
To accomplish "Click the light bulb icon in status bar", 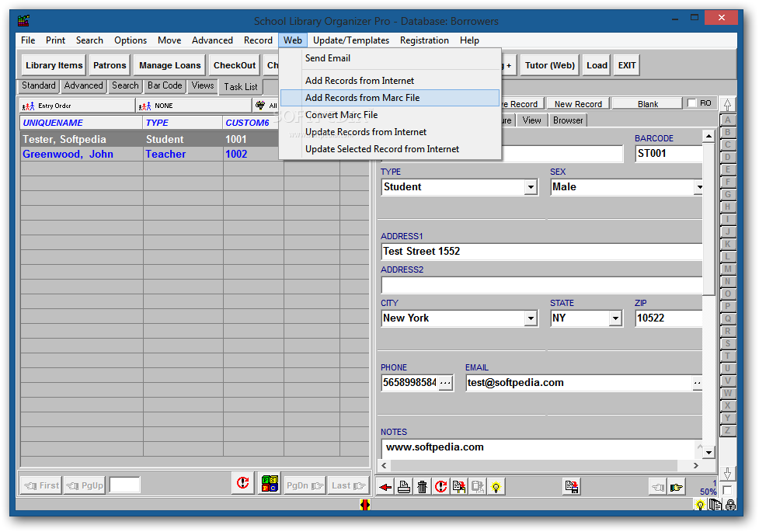I will (x=700, y=505).
